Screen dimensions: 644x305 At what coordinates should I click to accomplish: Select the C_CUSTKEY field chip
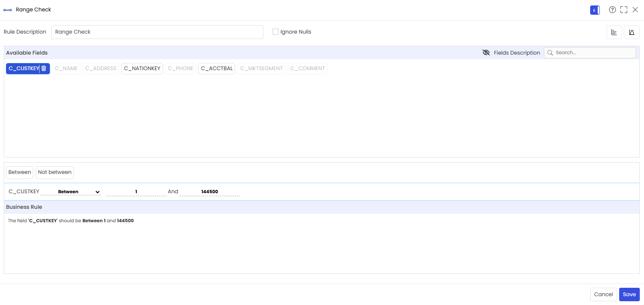24,68
